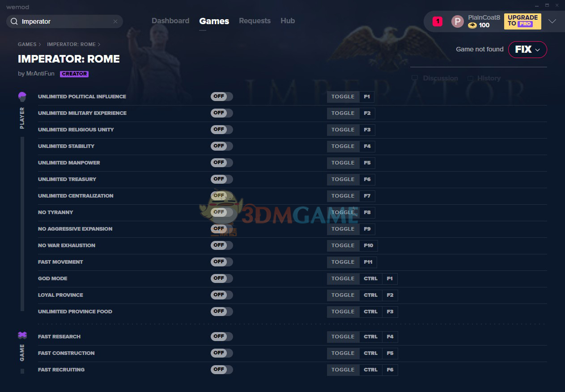Clear the search field with X icon
Viewport: 565px width, 392px height.
click(115, 21)
